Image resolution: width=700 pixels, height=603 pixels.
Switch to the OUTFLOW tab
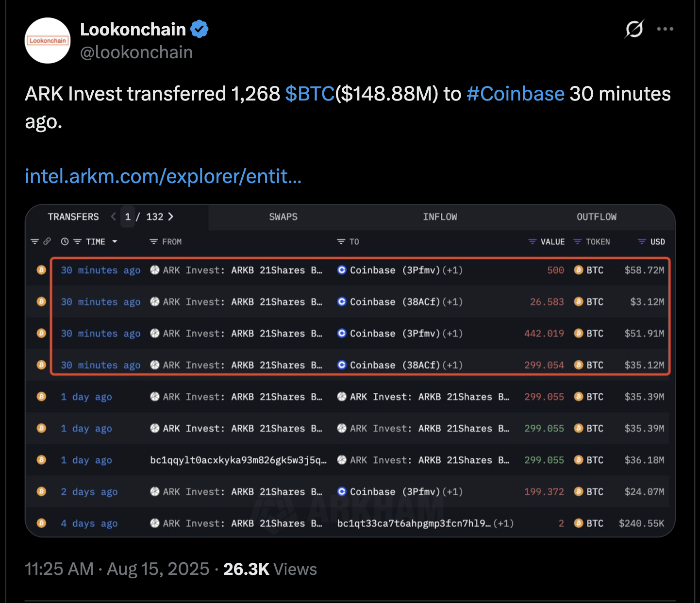point(596,217)
